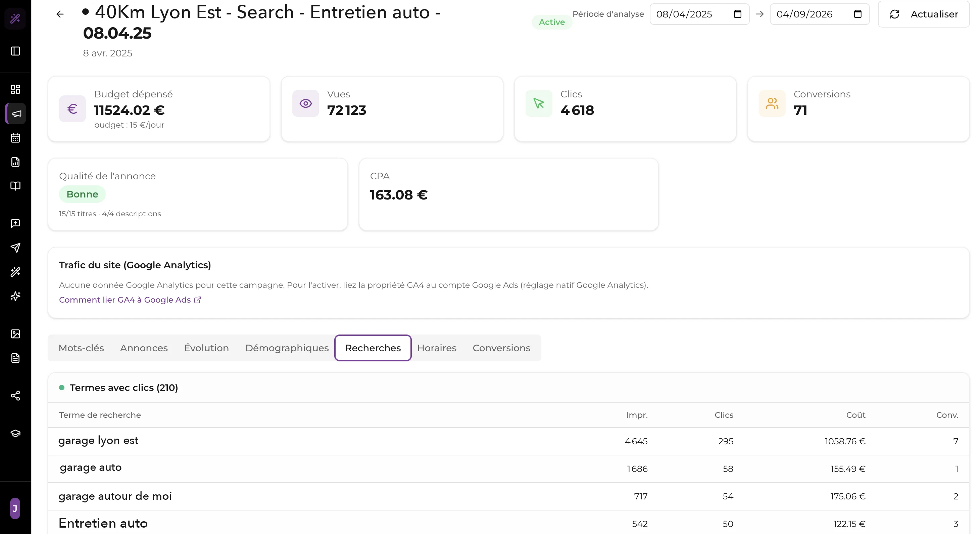
Task: Open end date calendar picker icon
Action: click(857, 14)
